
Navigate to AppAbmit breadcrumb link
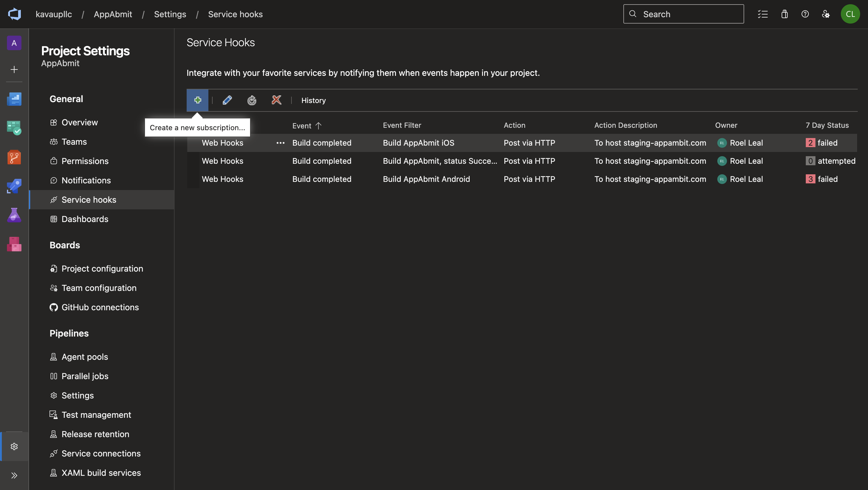click(x=113, y=14)
